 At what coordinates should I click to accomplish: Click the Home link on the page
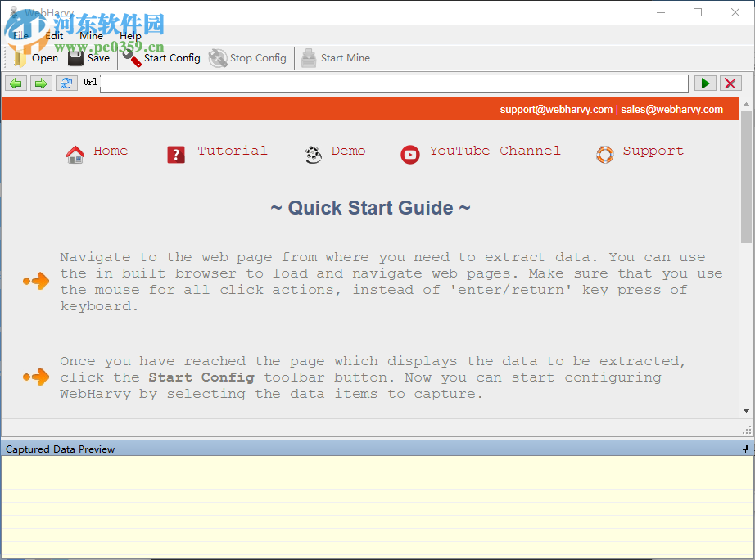[x=111, y=151]
